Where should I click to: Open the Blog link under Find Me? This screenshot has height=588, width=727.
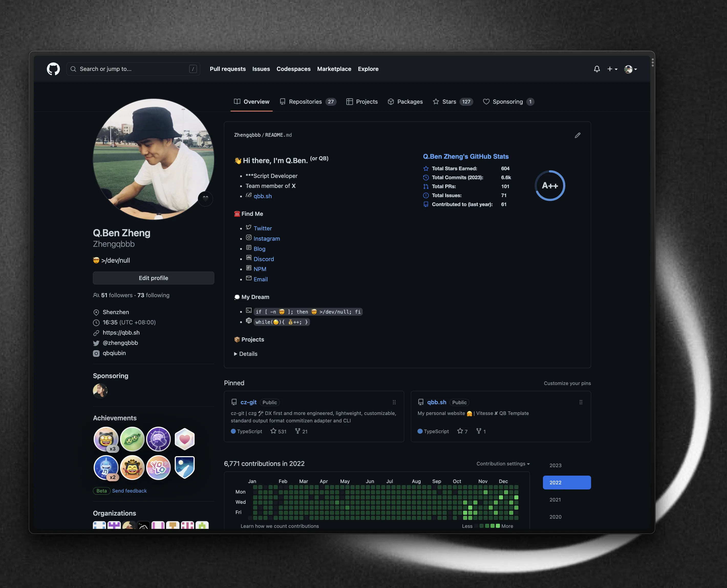[259, 249]
